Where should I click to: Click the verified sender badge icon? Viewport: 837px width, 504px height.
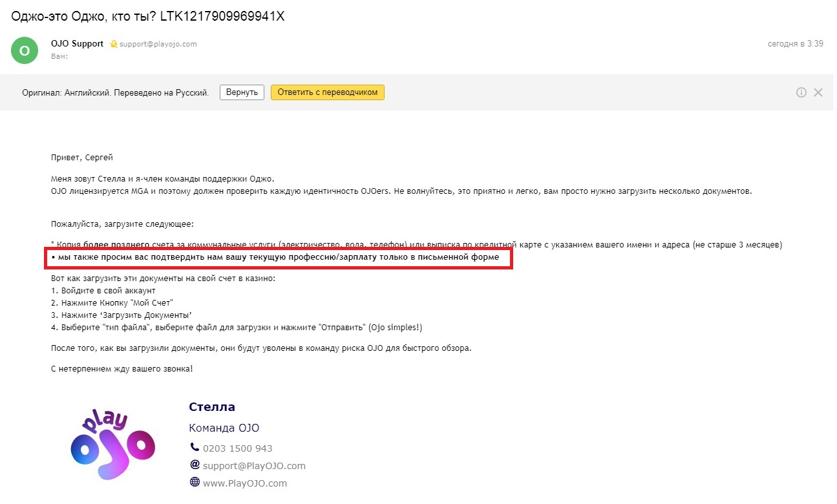coord(113,44)
